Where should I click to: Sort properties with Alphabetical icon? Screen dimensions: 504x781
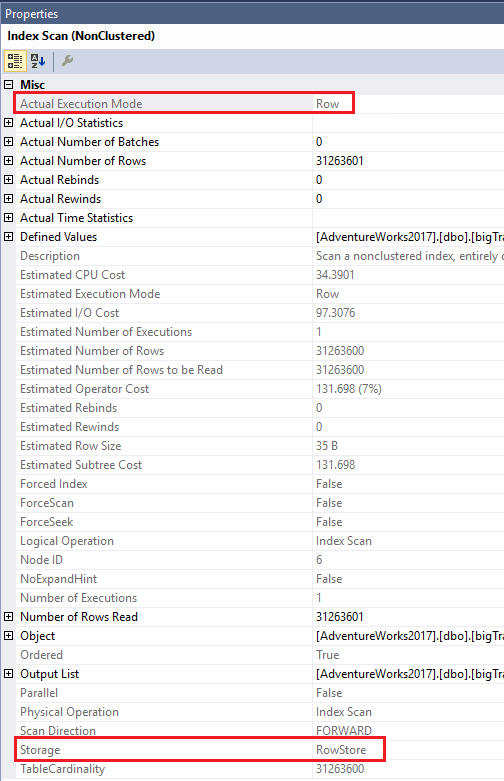coord(38,61)
